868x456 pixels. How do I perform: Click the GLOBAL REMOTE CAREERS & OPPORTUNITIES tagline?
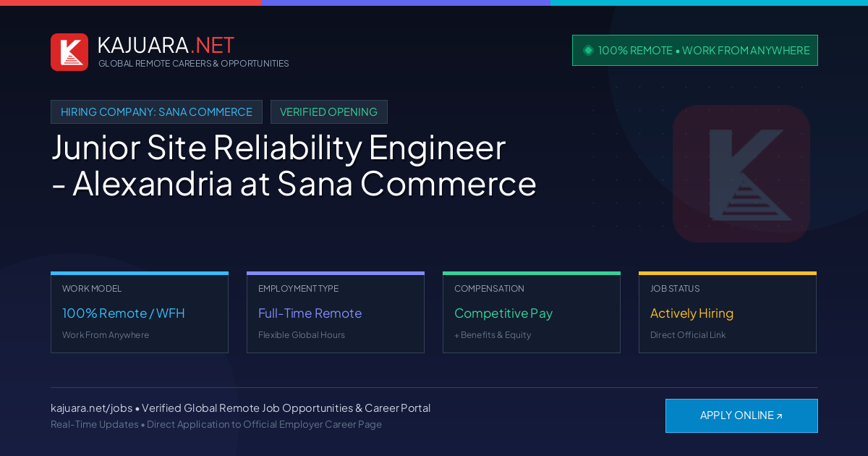pyautogui.click(x=193, y=64)
